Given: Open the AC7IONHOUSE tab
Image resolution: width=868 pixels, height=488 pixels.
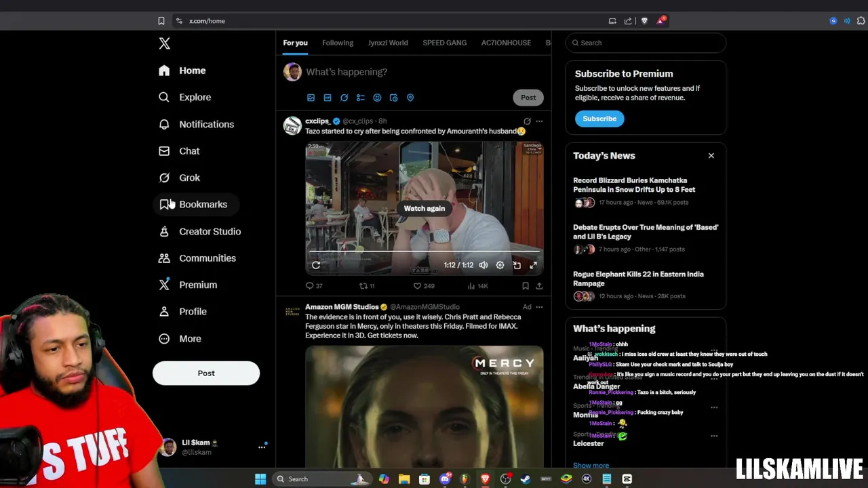Looking at the screenshot, I should click(506, 43).
